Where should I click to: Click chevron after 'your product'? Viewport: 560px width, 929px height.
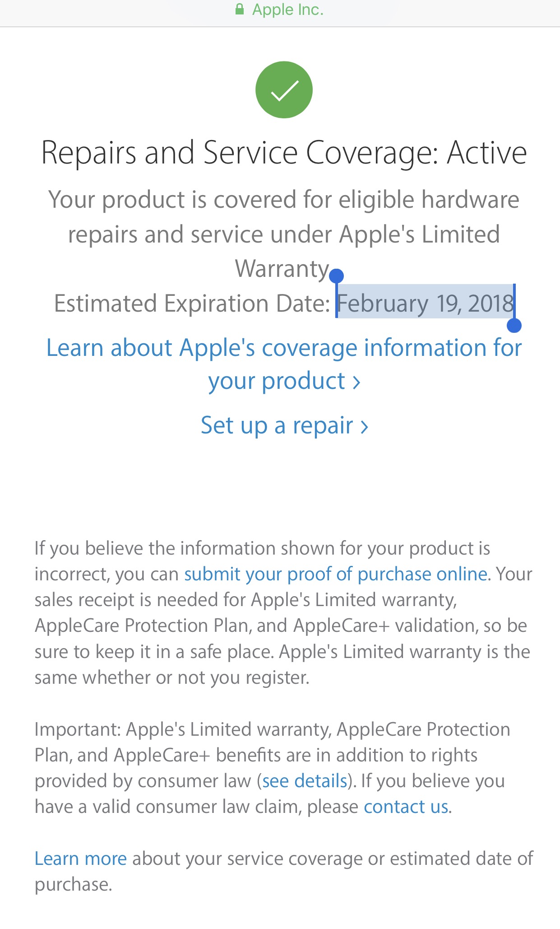click(x=356, y=382)
